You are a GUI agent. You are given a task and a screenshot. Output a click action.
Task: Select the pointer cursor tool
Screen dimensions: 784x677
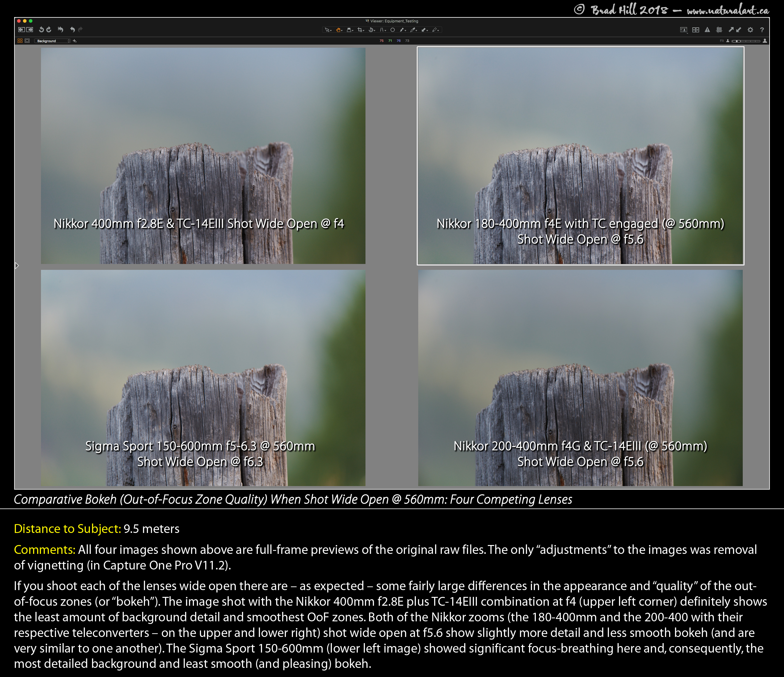328,30
